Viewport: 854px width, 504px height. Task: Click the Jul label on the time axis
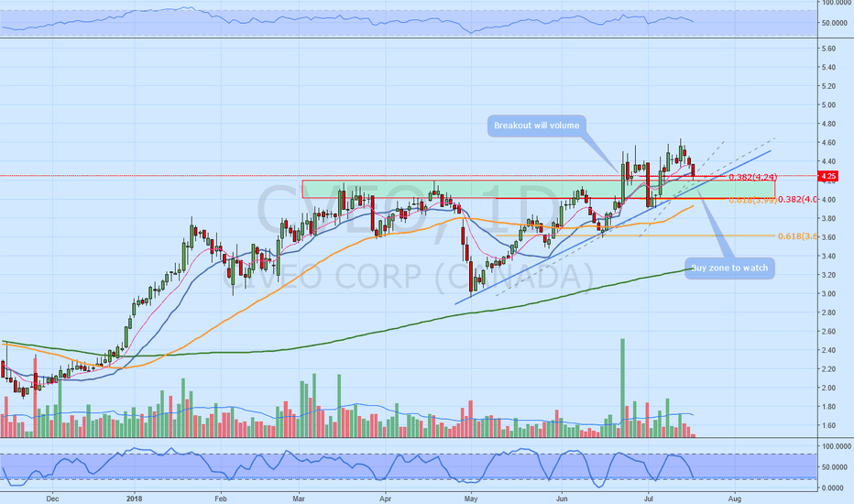pyautogui.click(x=648, y=499)
